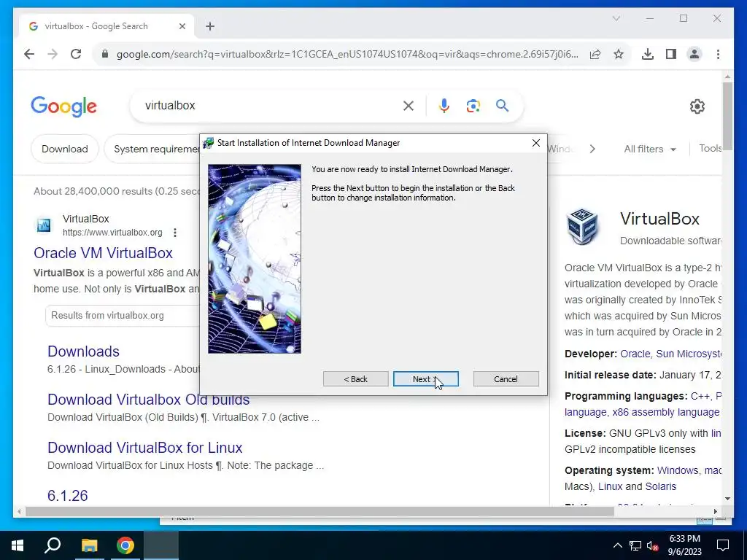Open the Oracle VM VirtualBox result
The width and height of the screenshot is (747, 560).
click(103, 253)
